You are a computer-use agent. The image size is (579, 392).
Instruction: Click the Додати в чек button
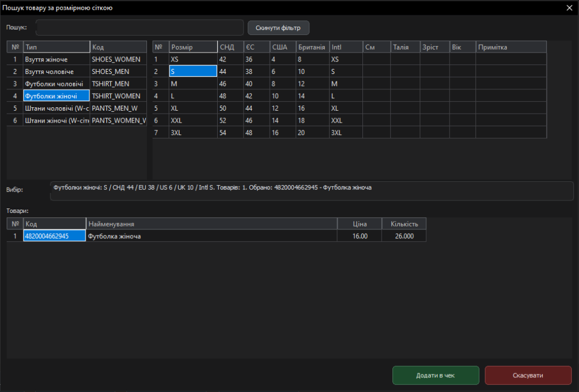435,375
